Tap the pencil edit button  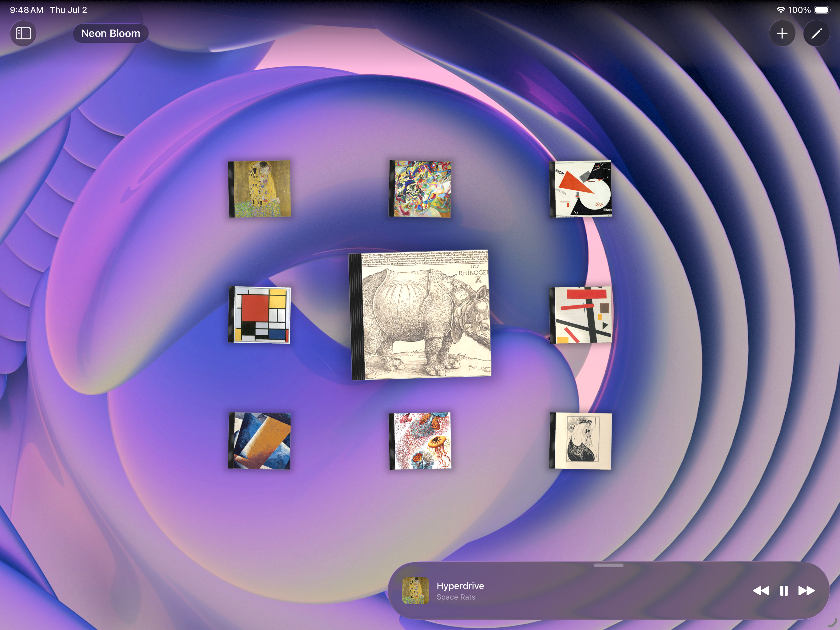pos(816,34)
